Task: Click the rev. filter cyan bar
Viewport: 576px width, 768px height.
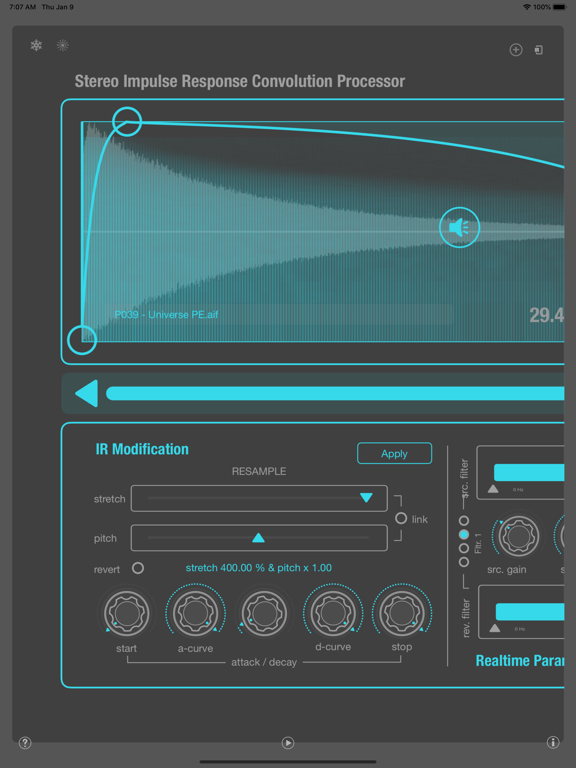Action: point(529,612)
